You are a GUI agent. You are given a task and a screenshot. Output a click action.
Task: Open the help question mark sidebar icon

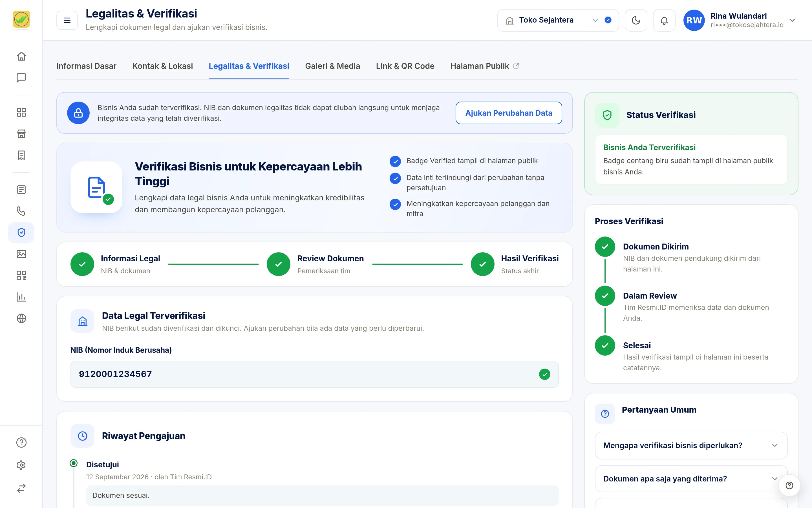click(x=21, y=443)
